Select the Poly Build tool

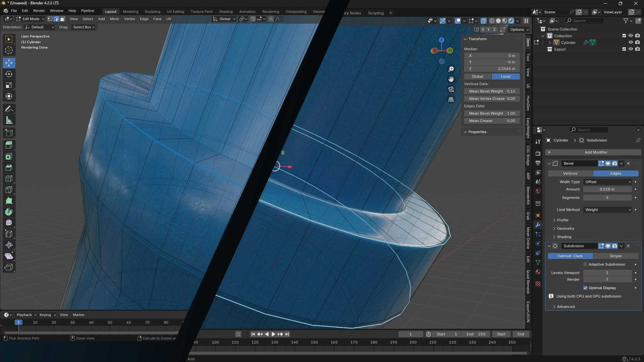(x=9, y=201)
